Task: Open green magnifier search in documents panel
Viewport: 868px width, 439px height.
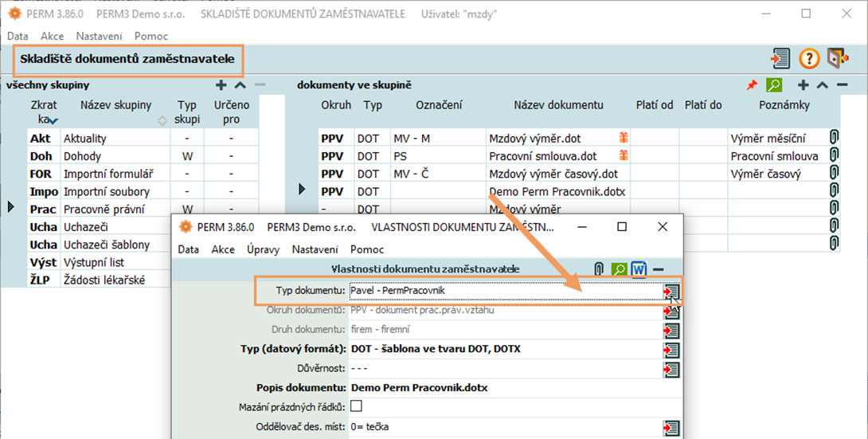Action: [774, 84]
